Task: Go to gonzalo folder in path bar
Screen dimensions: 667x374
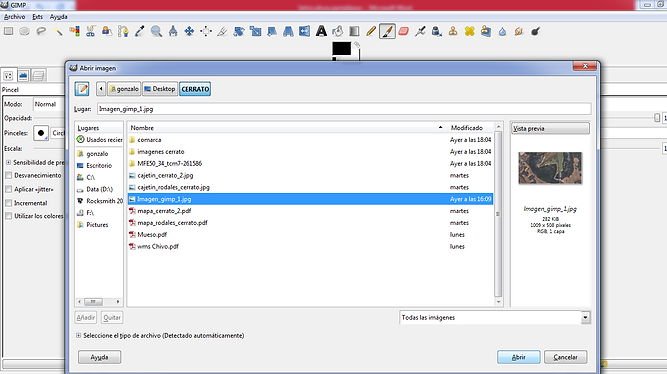Action: point(124,89)
